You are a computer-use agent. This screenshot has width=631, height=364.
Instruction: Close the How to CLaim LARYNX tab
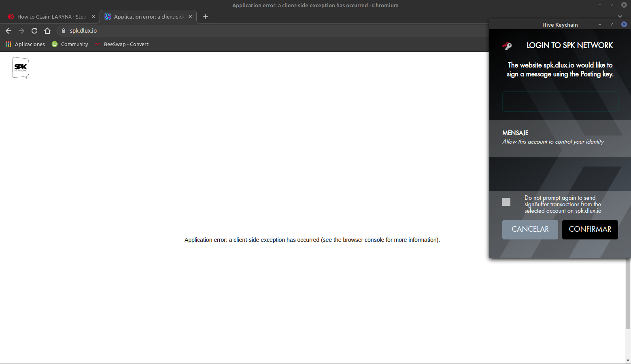pyautogui.click(x=93, y=17)
